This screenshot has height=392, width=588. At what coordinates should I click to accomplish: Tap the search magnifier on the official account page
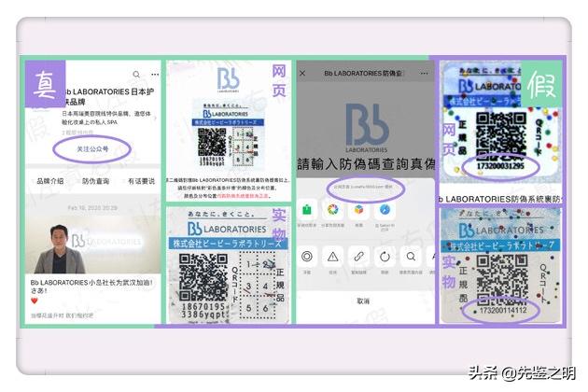(x=136, y=75)
